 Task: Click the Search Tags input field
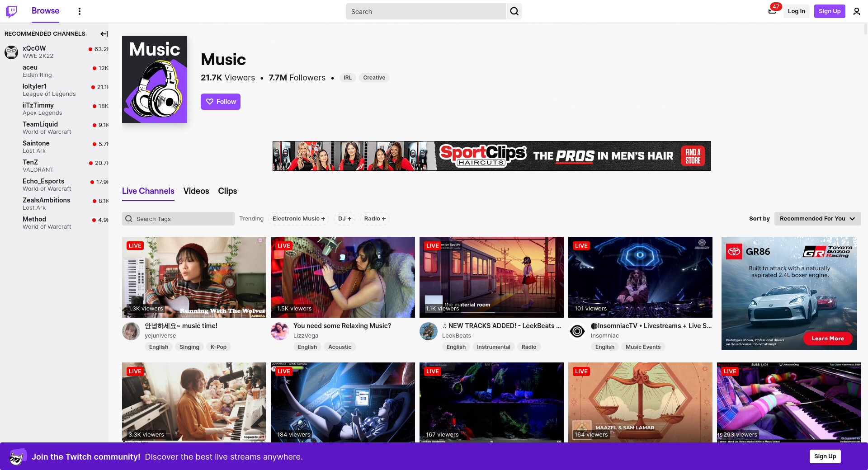point(183,219)
